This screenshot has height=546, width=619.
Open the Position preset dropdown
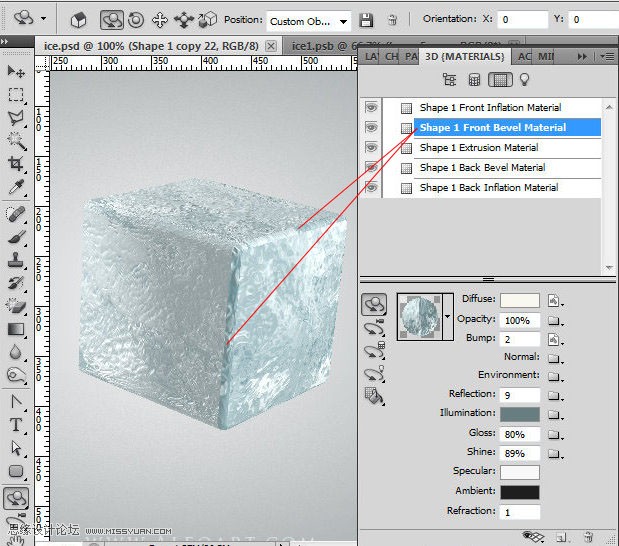point(344,21)
